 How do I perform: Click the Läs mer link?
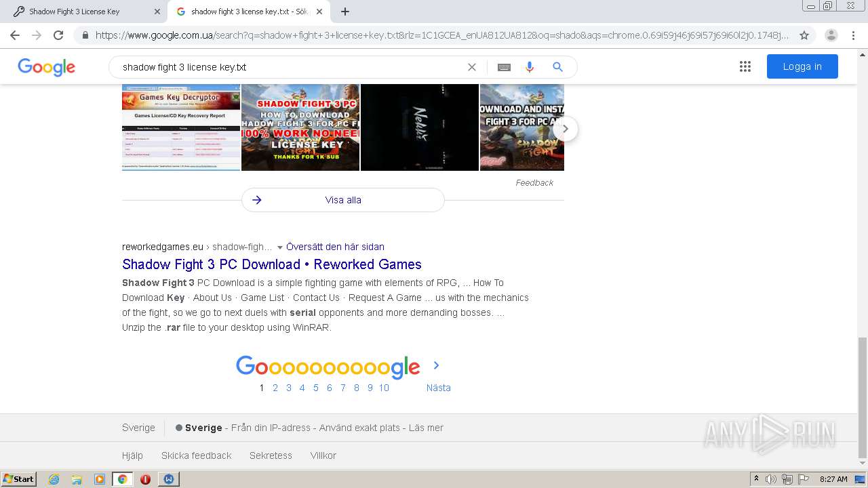tap(426, 428)
